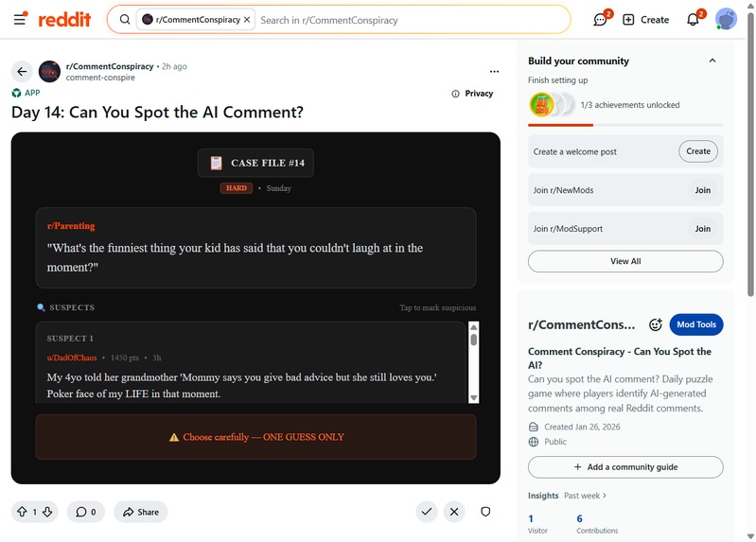Click the View All button
Viewport: 756px width, 542px height.
click(x=625, y=261)
